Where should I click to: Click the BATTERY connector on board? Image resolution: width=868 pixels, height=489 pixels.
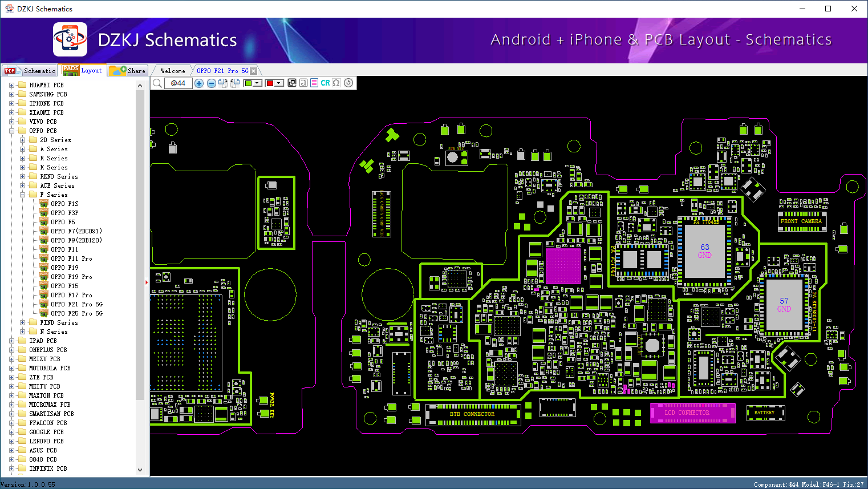(765, 413)
